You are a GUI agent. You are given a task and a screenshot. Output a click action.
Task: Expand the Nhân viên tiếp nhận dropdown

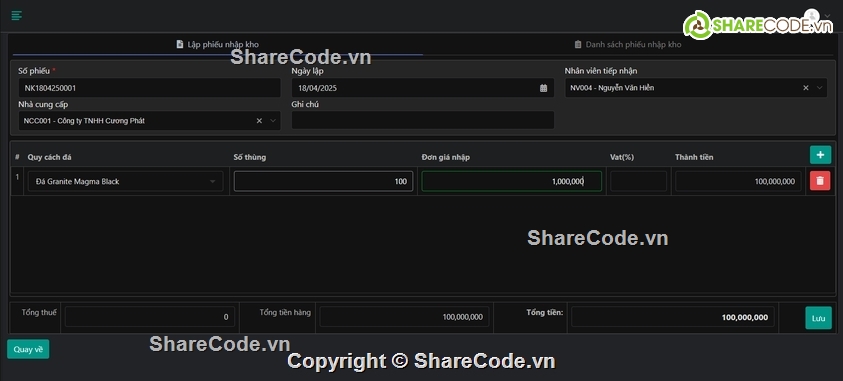pyautogui.click(x=819, y=88)
